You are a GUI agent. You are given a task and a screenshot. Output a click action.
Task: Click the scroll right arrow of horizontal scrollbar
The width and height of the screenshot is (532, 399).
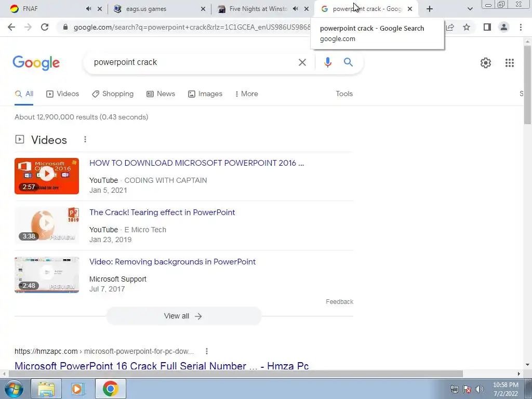tap(519, 374)
